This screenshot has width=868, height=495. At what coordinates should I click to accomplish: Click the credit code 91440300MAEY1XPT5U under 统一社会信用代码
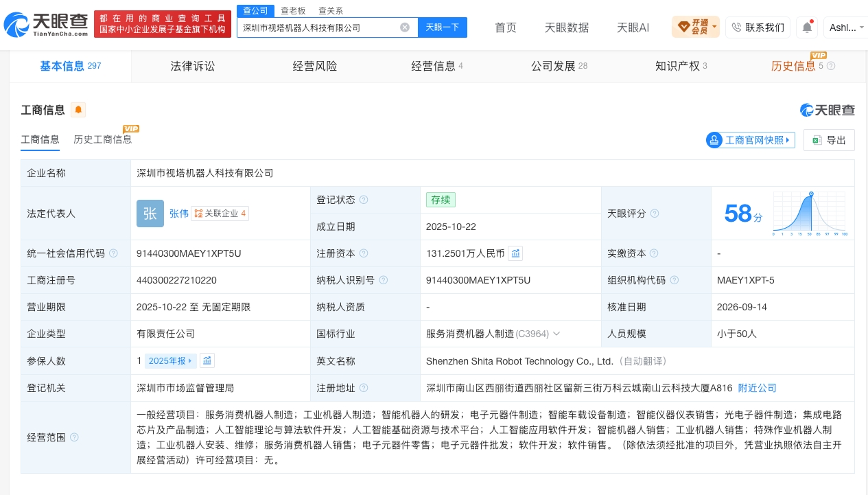[189, 253]
